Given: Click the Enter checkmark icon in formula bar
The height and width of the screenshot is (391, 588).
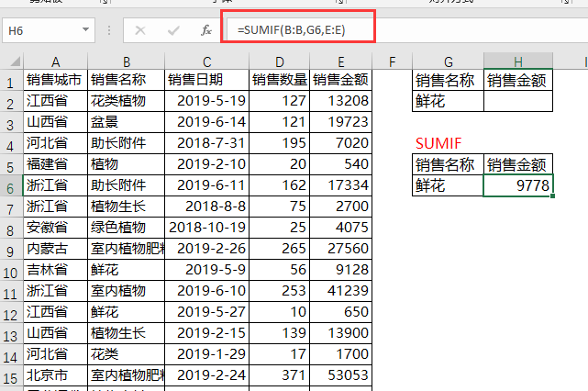Looking at the screenshot, I should 173,30.
